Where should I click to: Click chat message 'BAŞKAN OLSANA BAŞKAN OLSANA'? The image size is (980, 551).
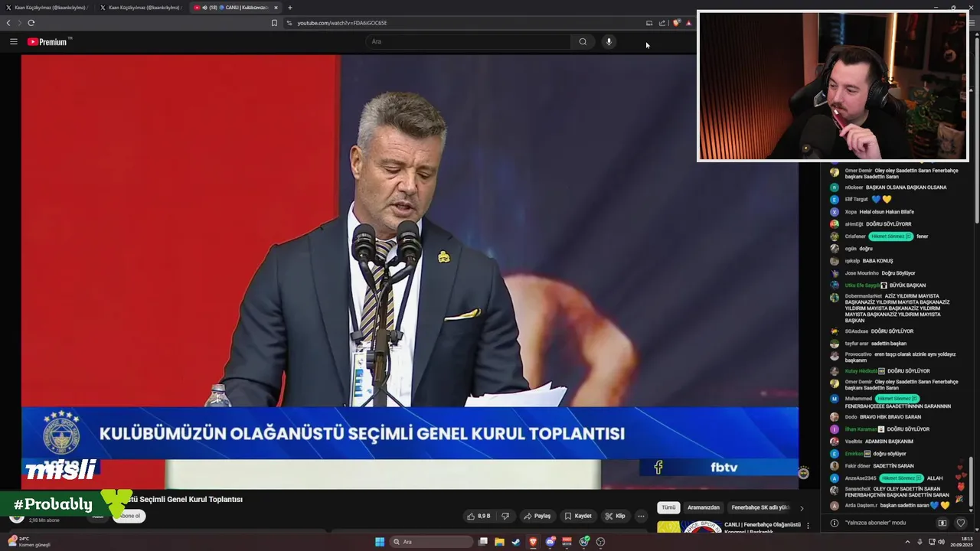pos(906,187)
